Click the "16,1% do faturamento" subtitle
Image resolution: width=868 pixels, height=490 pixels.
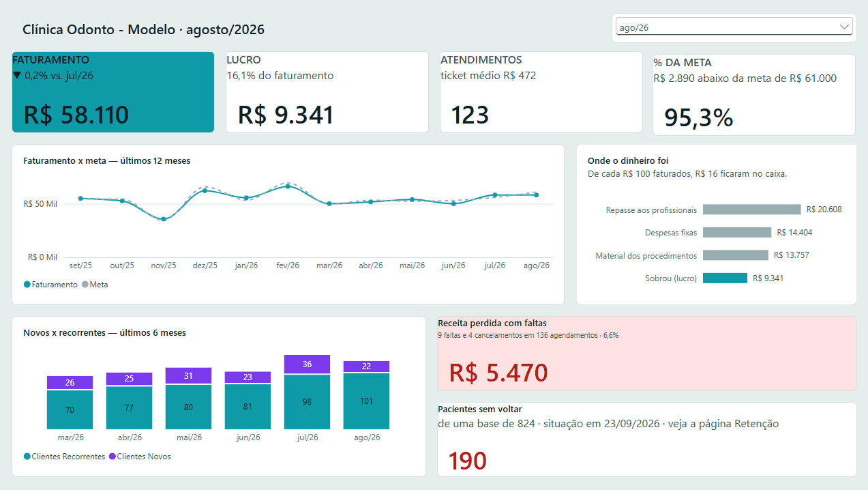(280, 76)
